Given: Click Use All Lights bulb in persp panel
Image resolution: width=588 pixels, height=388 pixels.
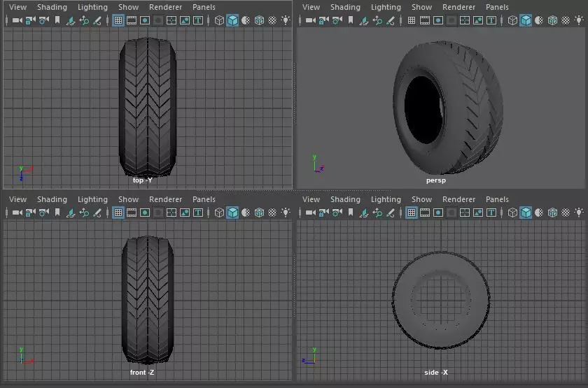Looking at the screenshot, I should tap(579, 20).
